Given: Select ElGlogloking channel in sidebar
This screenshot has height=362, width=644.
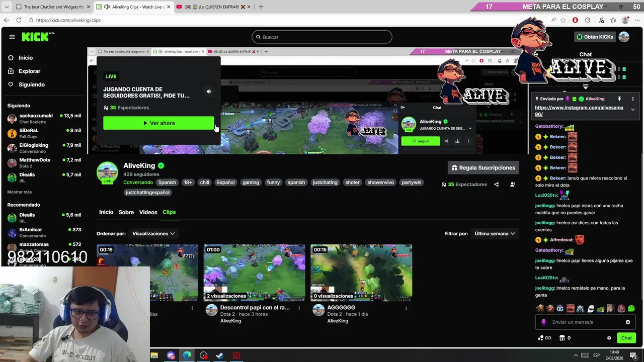Looking at the screenshot, I should click(x=44, y=148).
